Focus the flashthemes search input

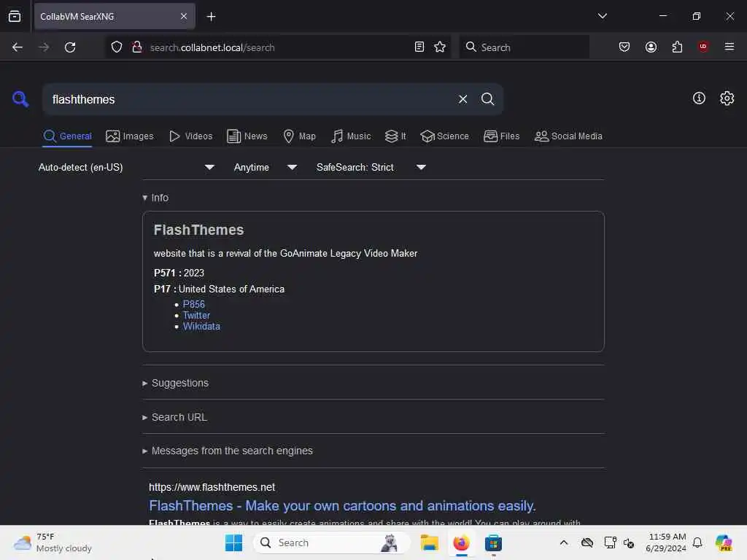[x=248, y=99]
